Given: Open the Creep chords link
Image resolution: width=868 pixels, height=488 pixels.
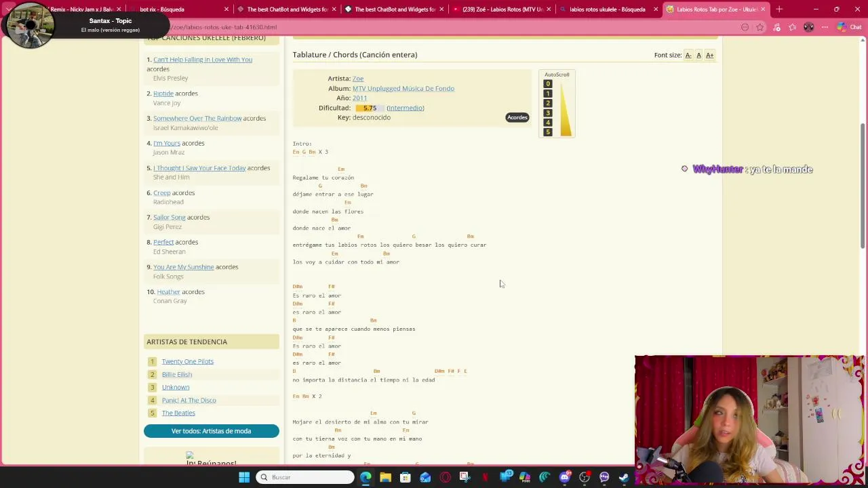Looking at the screenshot, I should point(161,193).
